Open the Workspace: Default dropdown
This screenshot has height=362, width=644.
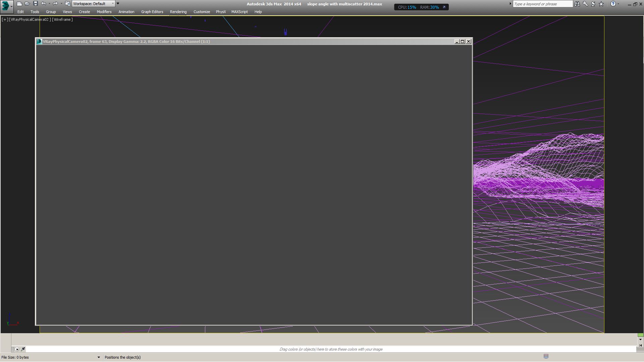coord(94,4)
